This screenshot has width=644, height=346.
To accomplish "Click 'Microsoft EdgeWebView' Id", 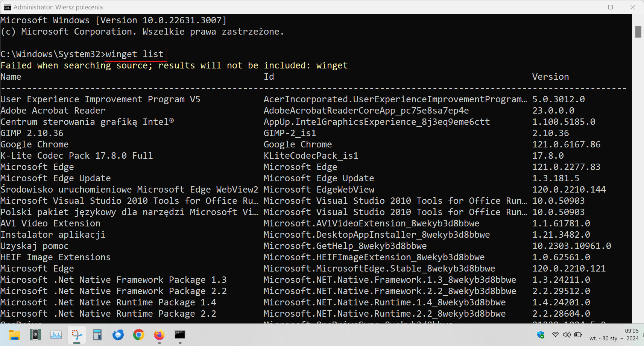I will [319, 190].
